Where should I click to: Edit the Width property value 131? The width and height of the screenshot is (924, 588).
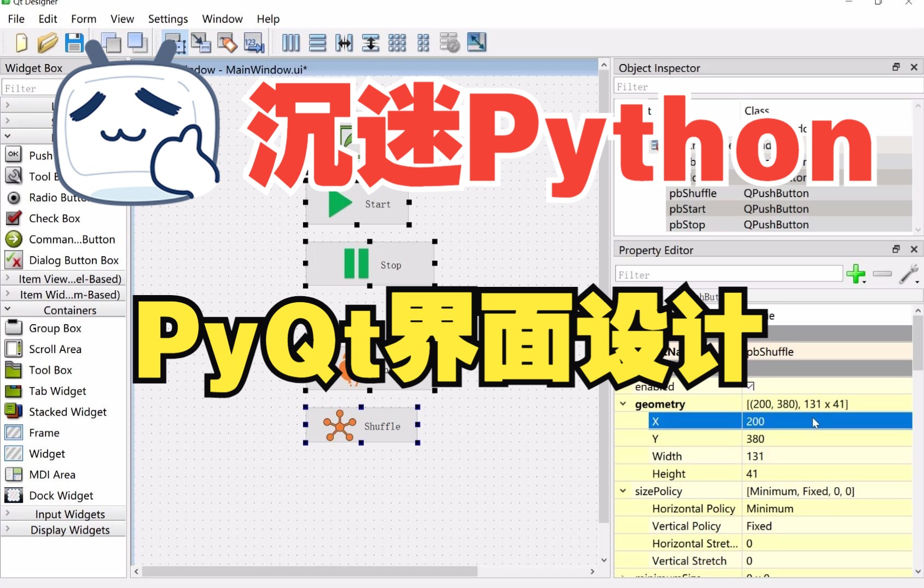coord(827,456)
